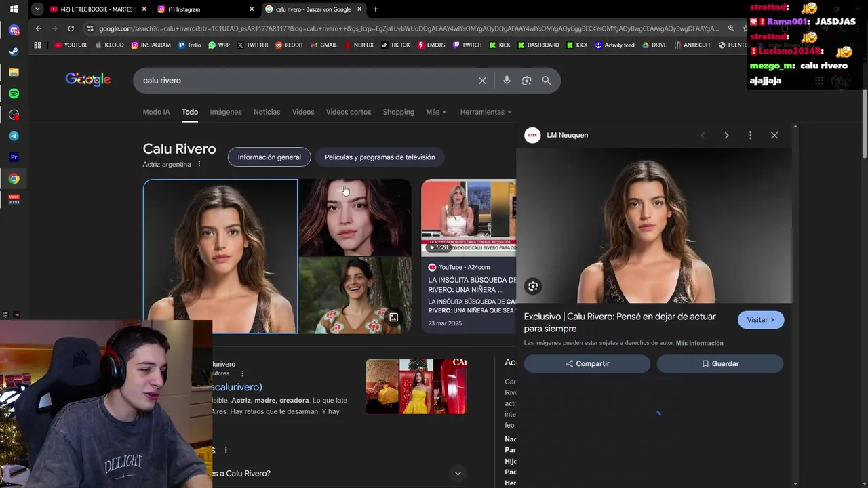Open the DASHBOARD bookmark
868x488 pixels.
[x=538, y=45]
